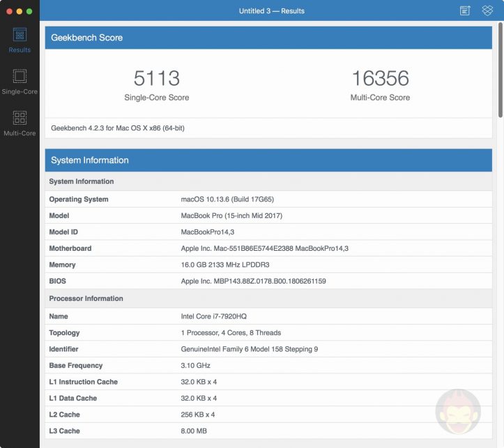Click the BIOS row label
504x448 pixels.
pos(57,281)
